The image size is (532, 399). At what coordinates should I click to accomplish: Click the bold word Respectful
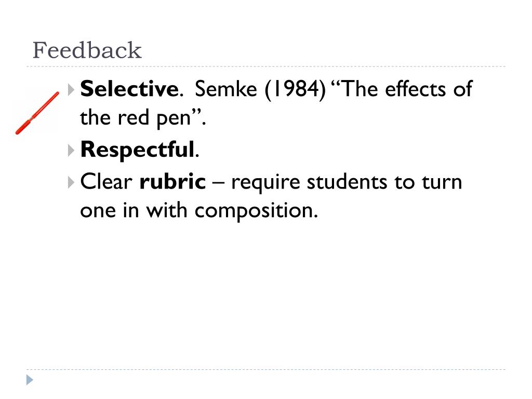pos(137,149)
